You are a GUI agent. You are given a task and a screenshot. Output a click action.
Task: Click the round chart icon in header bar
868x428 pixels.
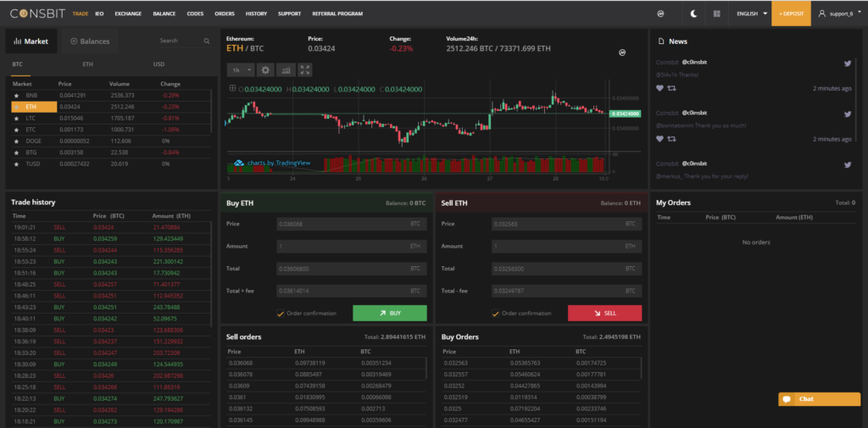click(x=660, y=14)
